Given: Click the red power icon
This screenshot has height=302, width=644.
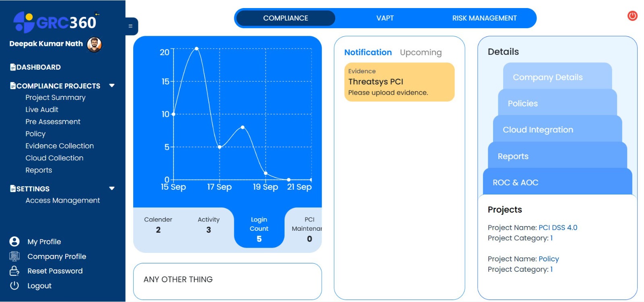Looking at the screenshot, I should 632,16.
